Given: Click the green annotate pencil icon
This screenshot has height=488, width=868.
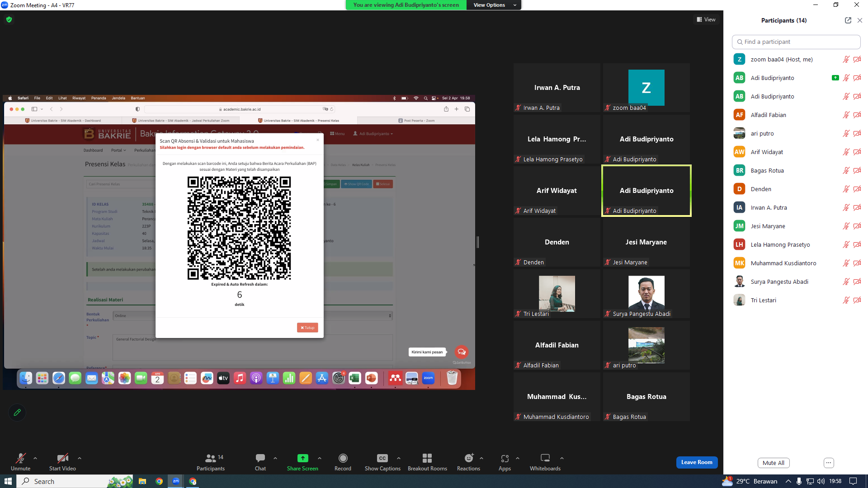Looking at the screenshot, I should pos(17,412).
